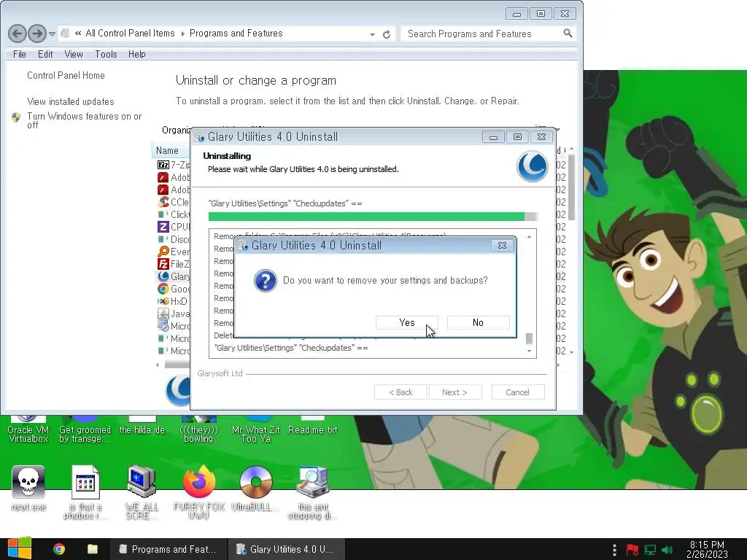The image size is (747, 560).
Task: Close the settings removal prompt dialog
Action: (502, 245)
